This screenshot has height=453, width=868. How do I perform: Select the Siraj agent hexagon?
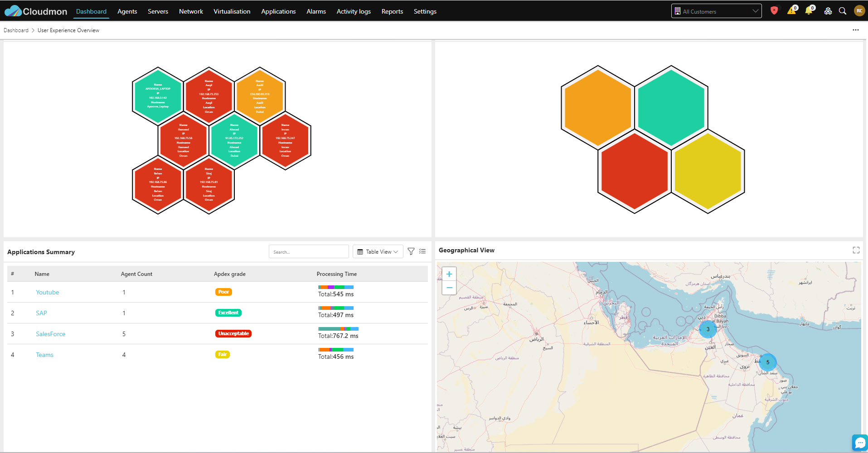(x=209, y=184)
